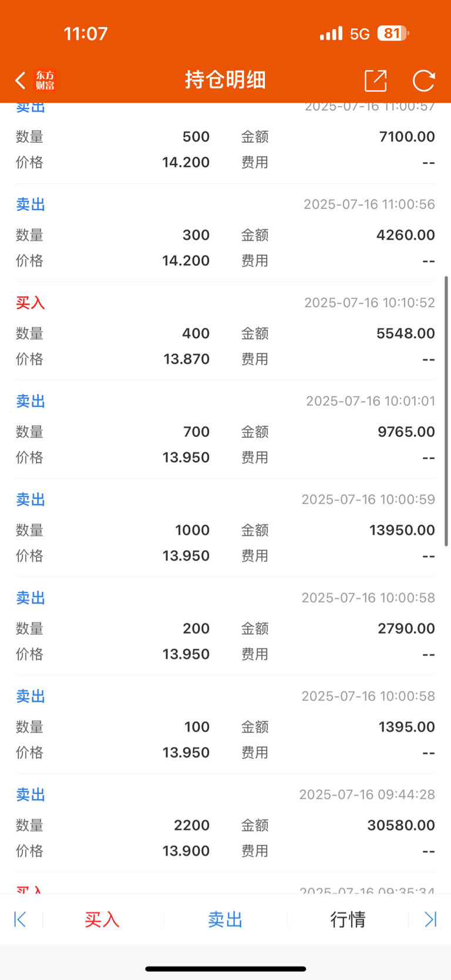Image resolution: width=451 pixels, height=980 pixels.
Task: Jump to first stock arrow icon
Action: [x=20, y=919]
